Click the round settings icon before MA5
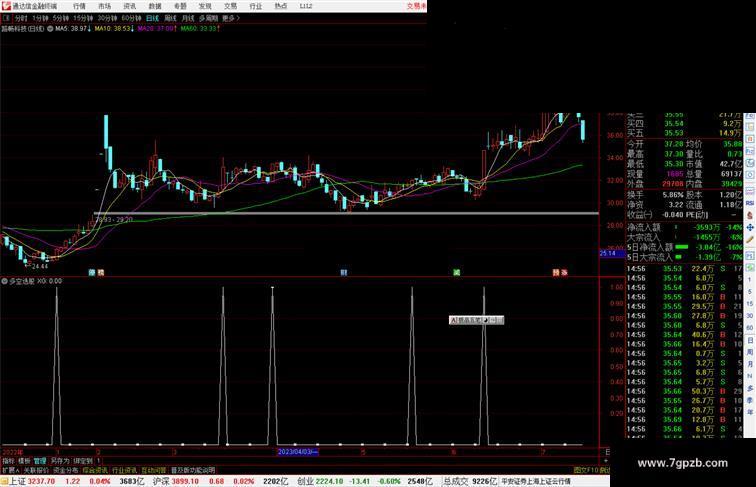 [50, 29]
